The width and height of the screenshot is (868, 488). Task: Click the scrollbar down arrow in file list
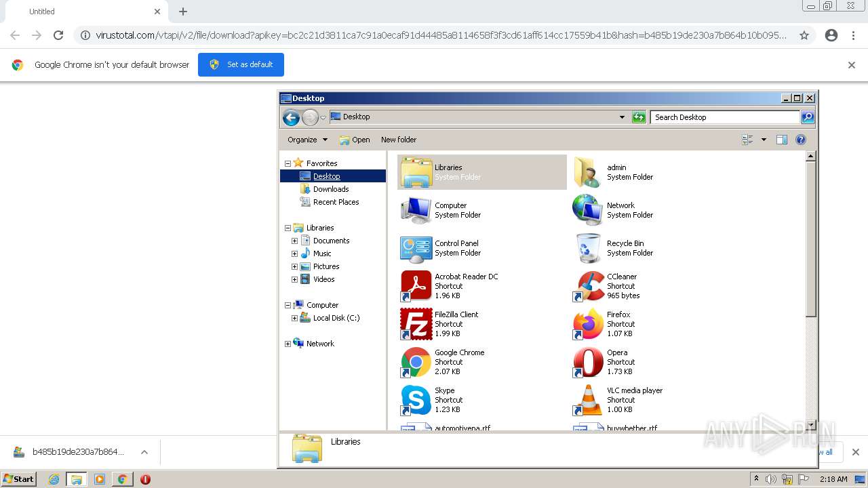810,426
